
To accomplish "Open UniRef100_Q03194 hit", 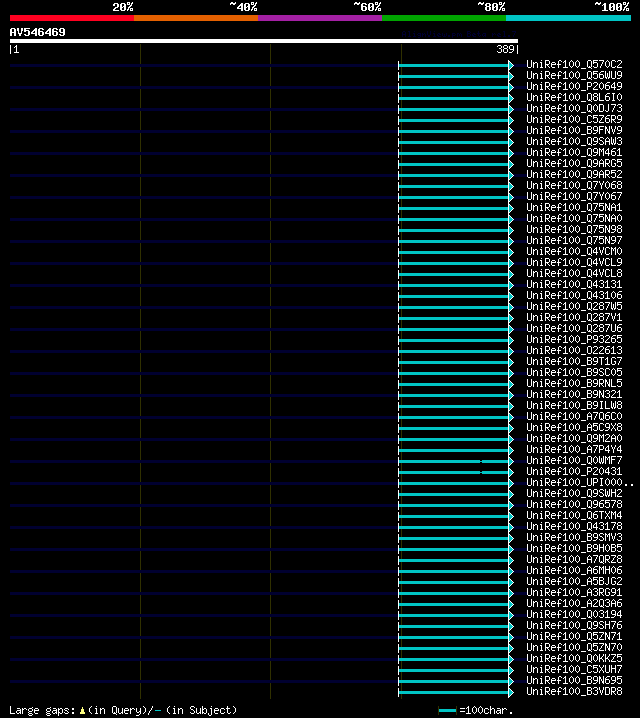I will (574, 614).
